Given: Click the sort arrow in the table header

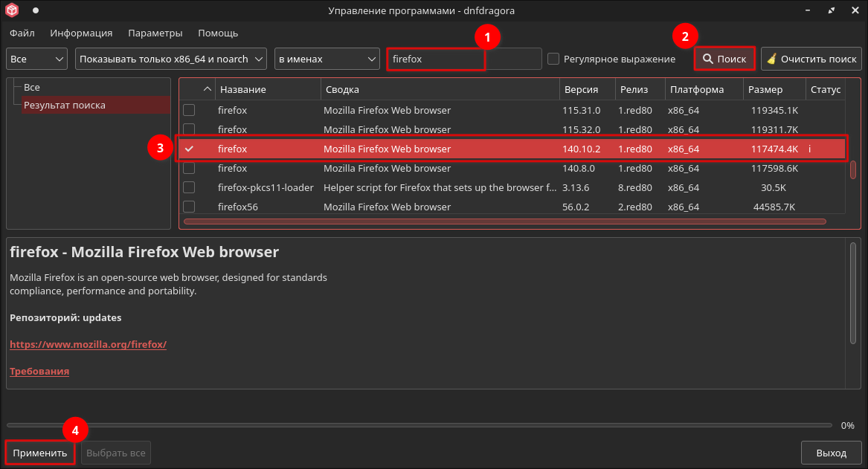Looking at the screenshot, I should click(x=207, y=89).
